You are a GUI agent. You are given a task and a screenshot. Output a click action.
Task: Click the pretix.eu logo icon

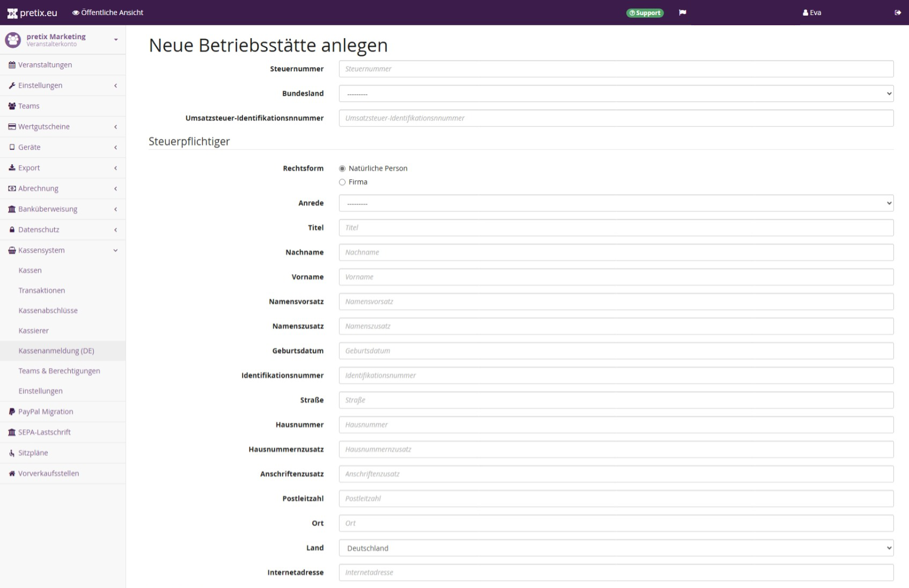pos(12,13)
